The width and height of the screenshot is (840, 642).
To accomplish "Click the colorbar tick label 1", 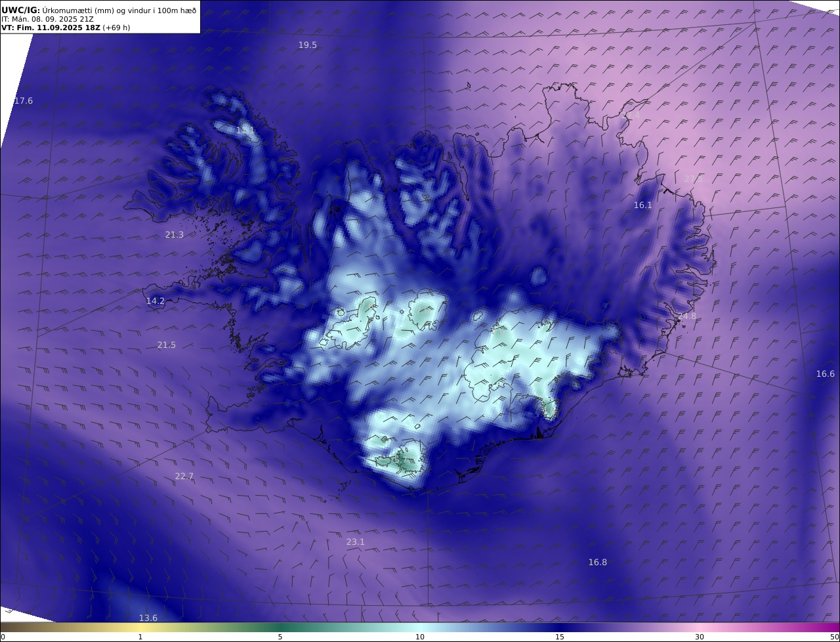I will click(140, 637).
